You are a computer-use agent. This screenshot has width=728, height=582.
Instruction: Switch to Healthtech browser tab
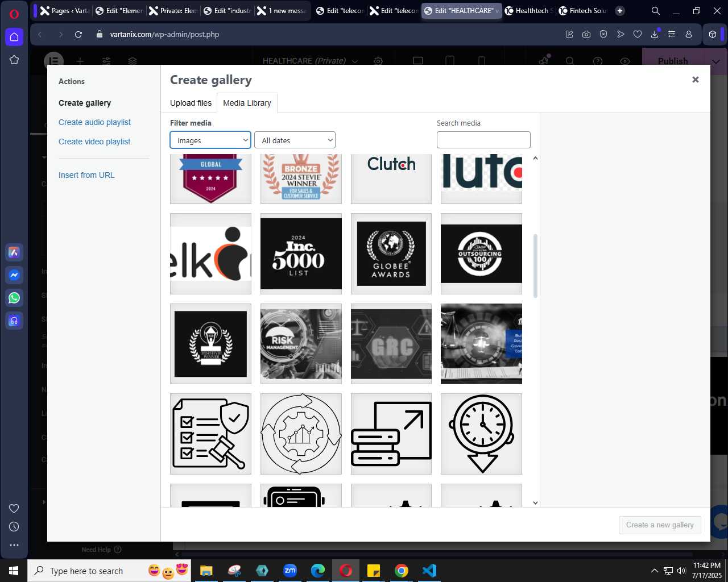[x=528, y=11]
